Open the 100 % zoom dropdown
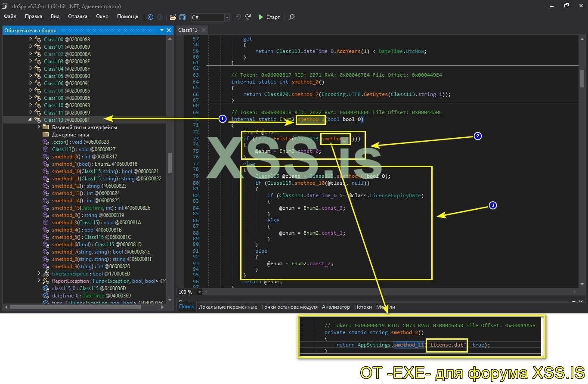 (199, 292)
